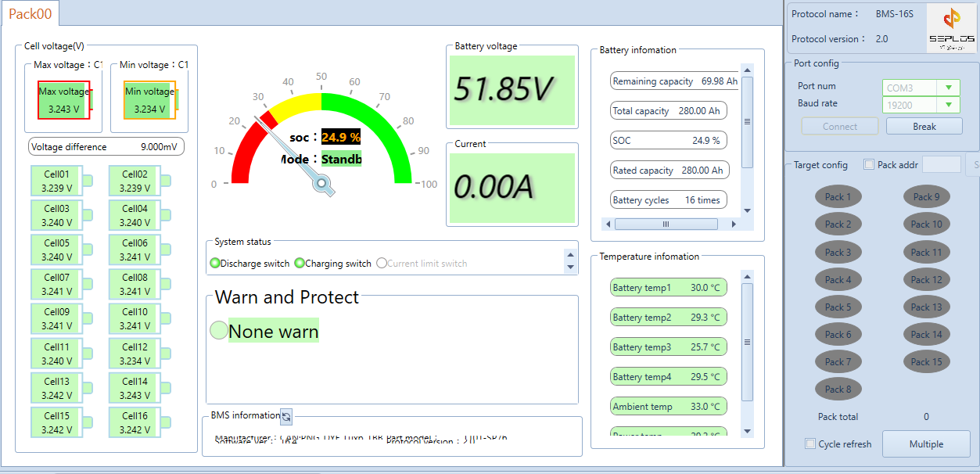Select Pack 12 target
Image resolution: width=980 pixels, height=474 pixels.
click(927, 279)
